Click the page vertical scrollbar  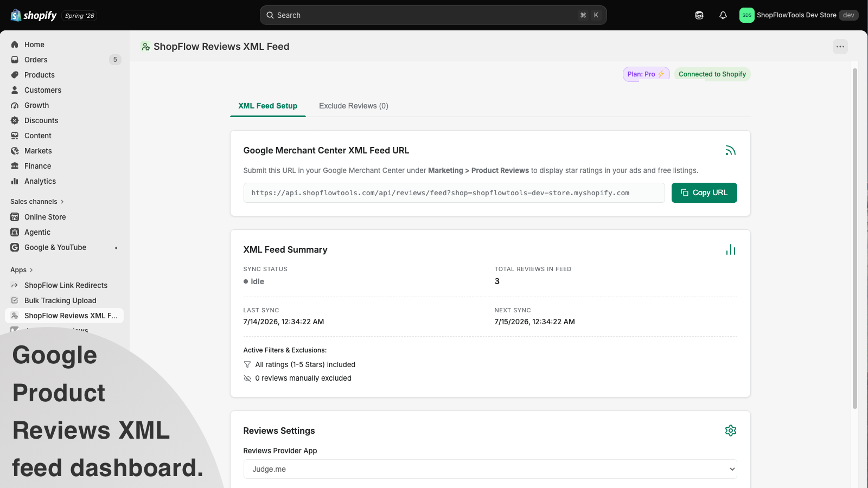pos(855,239)
